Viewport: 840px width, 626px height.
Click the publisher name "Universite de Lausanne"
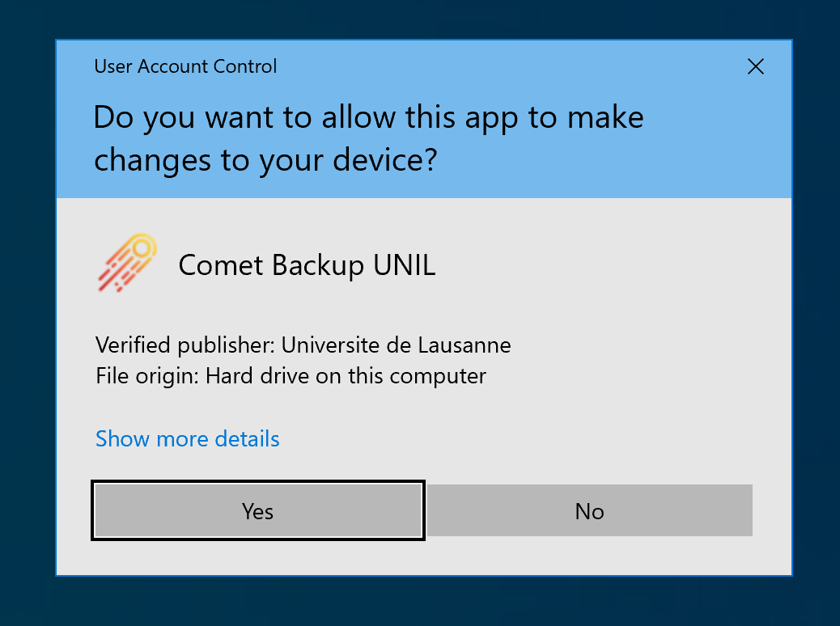(396, 346)
